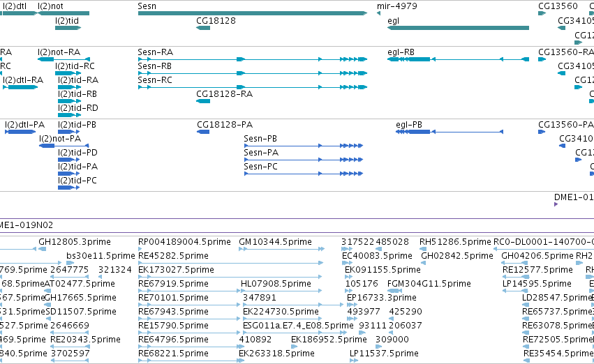The image size is (594, 364).
Task: Select the HL07908.5prime EST label
Action: coord(276,284)
